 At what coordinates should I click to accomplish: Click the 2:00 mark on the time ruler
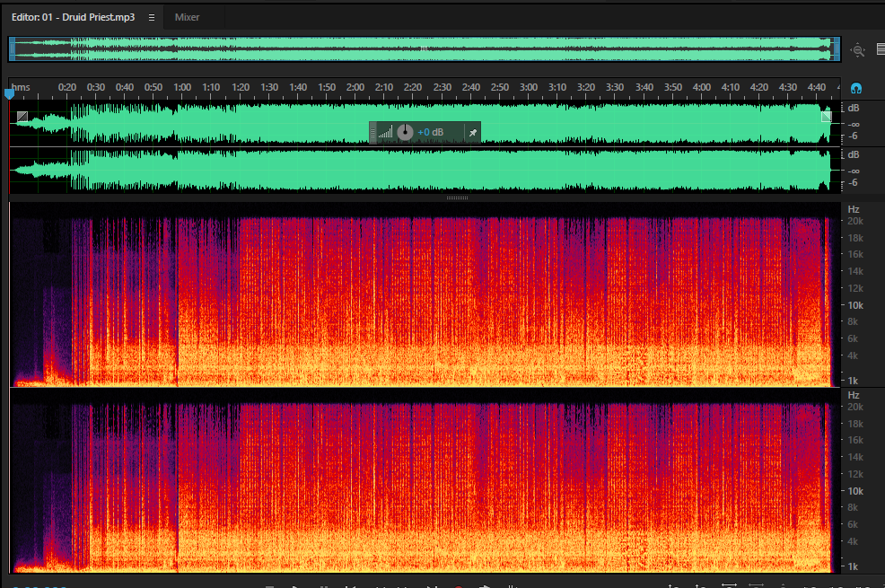pyautogui.click(x=355, y=87)
